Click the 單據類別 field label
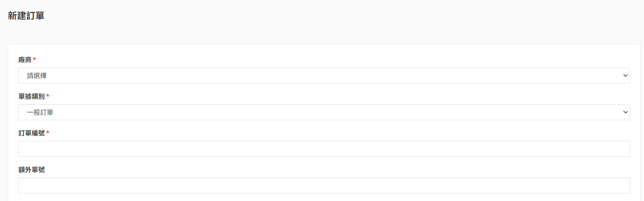This screenshot has width=644, height=201. click(31, 97)
